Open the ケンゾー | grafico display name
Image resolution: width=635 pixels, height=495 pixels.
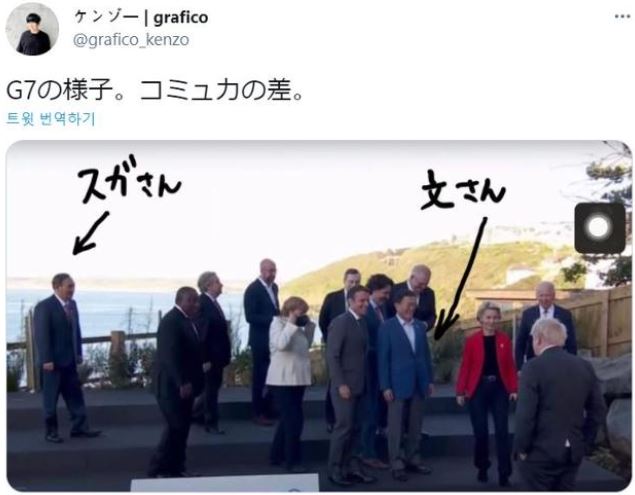pyautogui.click(x=141, y=18)
